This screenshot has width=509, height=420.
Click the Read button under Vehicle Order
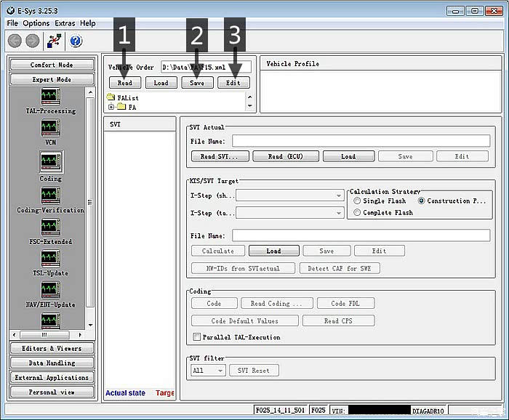(x=124, y=83)
